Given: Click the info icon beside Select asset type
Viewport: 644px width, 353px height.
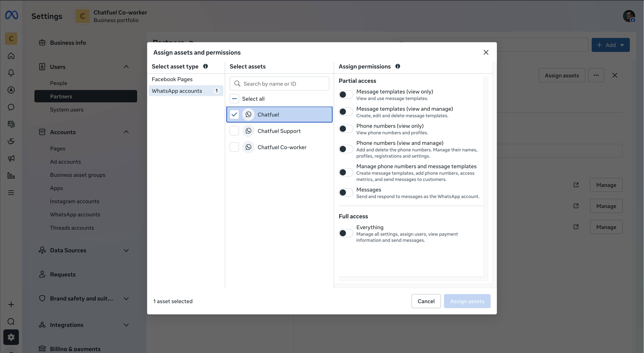Looking at the screenshot, I should 206,66.
